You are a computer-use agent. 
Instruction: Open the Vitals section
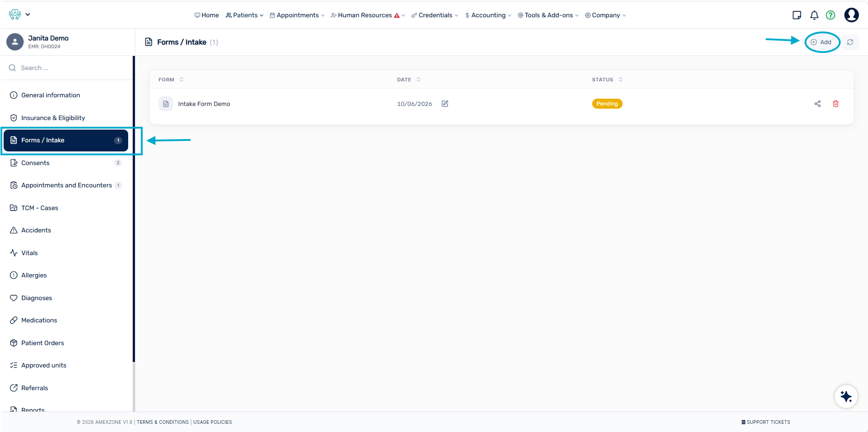66,253
